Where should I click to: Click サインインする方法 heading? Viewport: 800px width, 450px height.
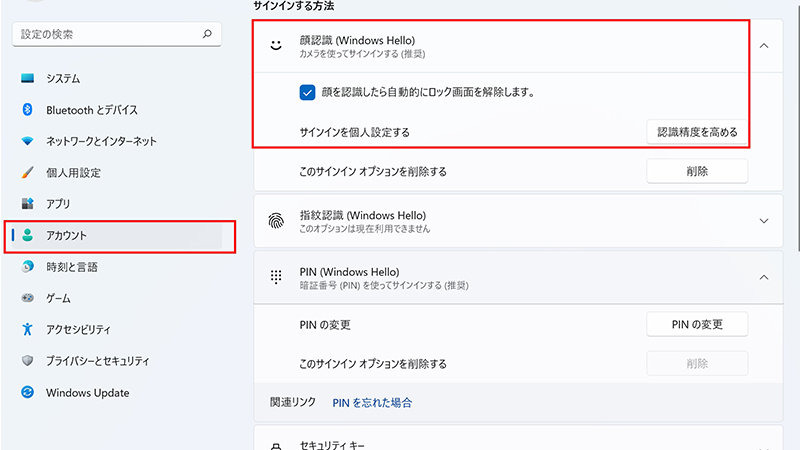[x=294, y=6]
